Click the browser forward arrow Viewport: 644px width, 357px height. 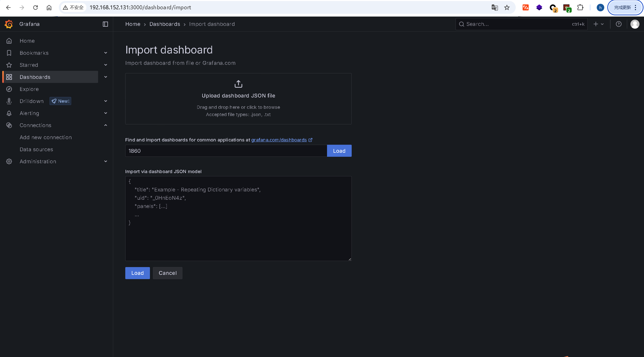(x=22, y=8)
